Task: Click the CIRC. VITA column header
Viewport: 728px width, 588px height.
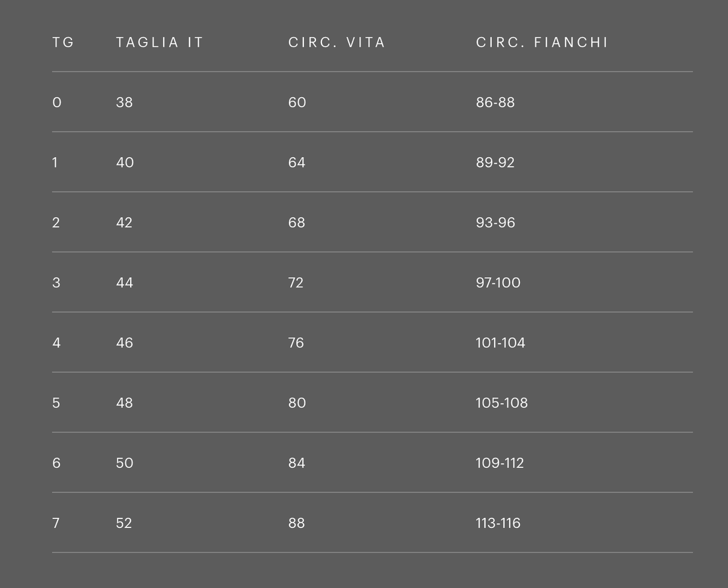Action: (336, 43)
